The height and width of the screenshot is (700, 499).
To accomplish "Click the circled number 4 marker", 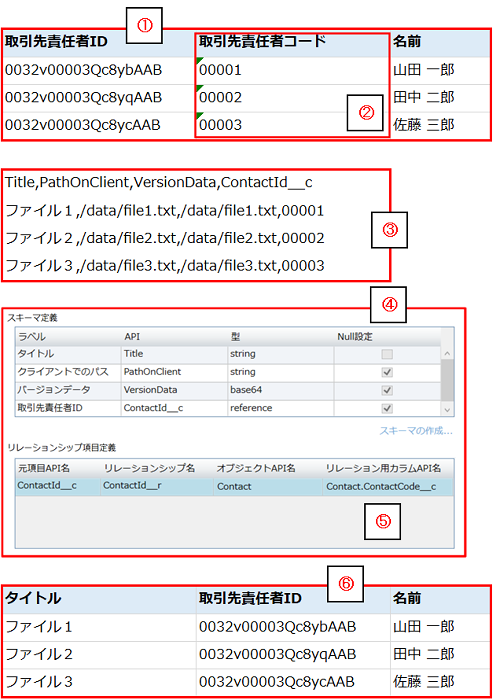I will [388, 304].
